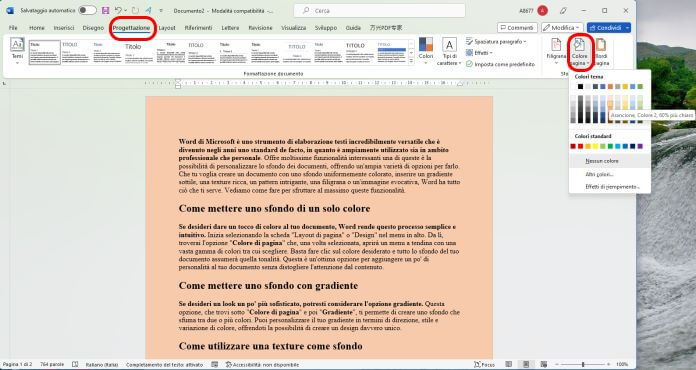Screen dimensions: 696x370
Task: Expand the document formatting gallery
Action: (x=411, y=61)
